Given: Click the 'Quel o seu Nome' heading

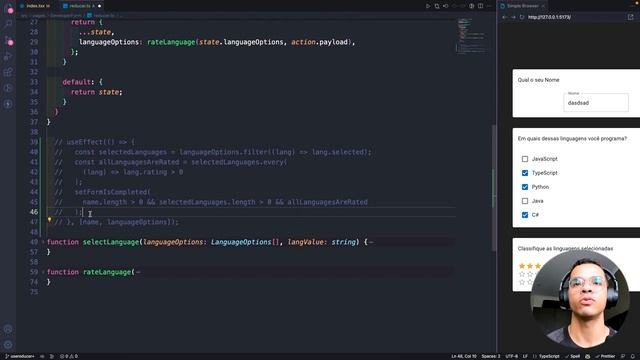Looking at the screenshot, I should pyautogui.click(x=538, y=80).
